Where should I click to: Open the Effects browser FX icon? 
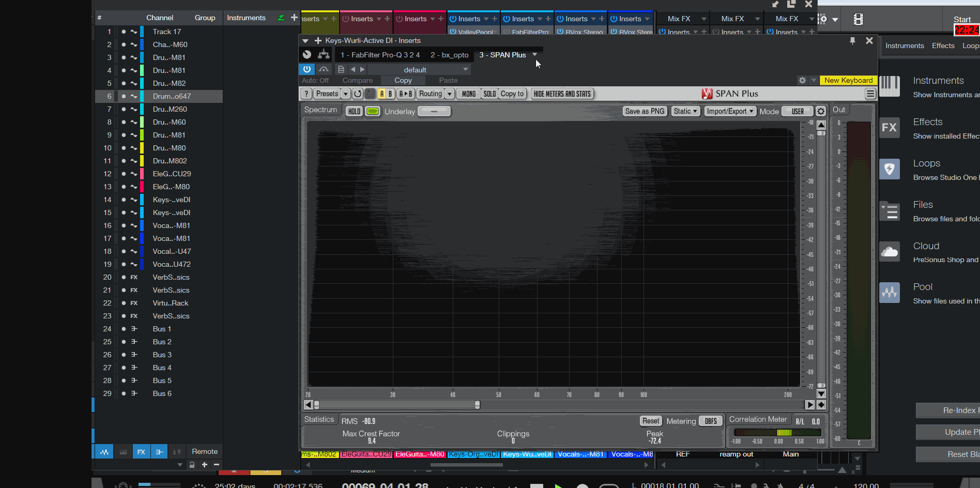coord(890,127)
